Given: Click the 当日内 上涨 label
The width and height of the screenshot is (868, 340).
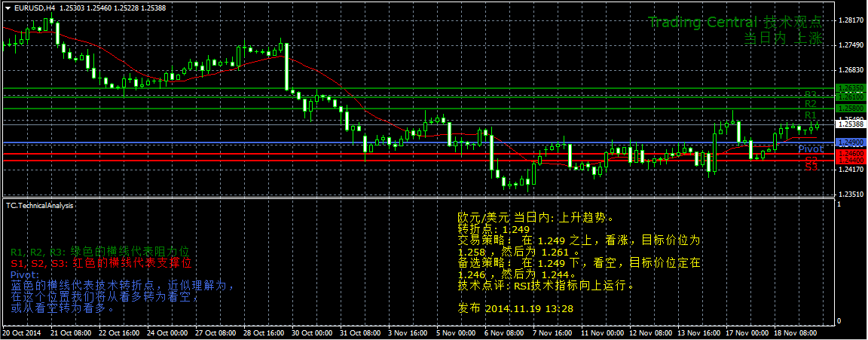Looking at the screenshot, I should tap(784, 38).
